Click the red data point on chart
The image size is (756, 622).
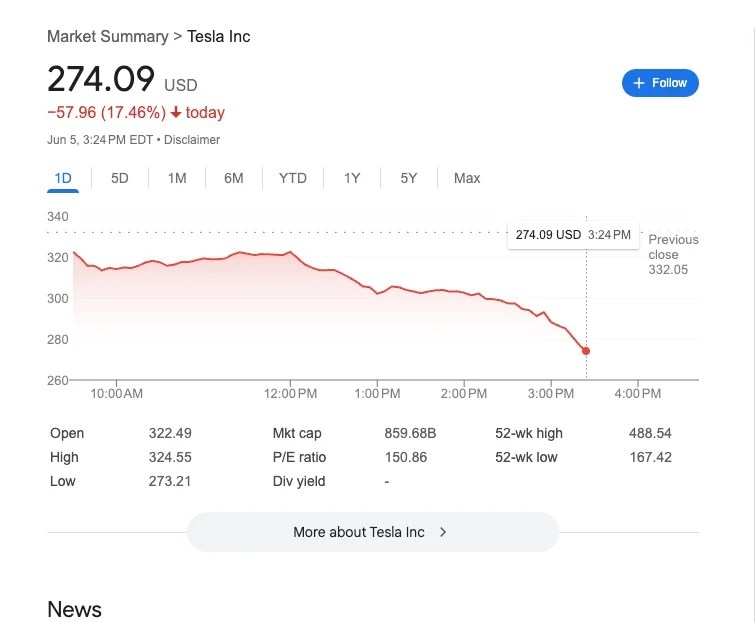point(586,351)
